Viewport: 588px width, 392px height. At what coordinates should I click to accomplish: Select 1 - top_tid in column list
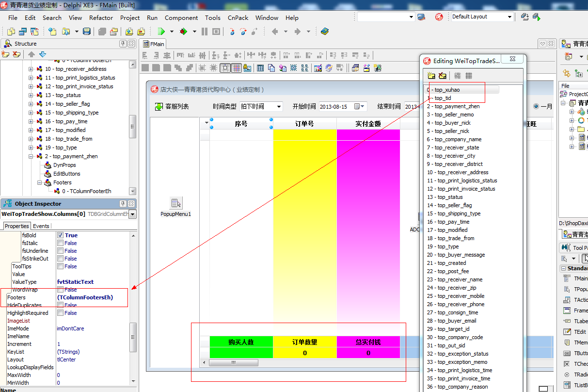(443, 98)
